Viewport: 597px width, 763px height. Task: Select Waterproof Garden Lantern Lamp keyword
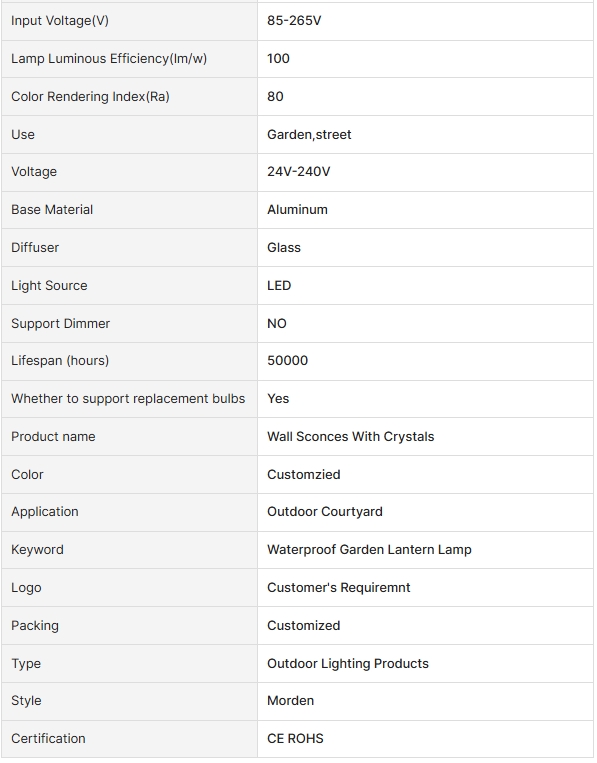tap(369, 550)
